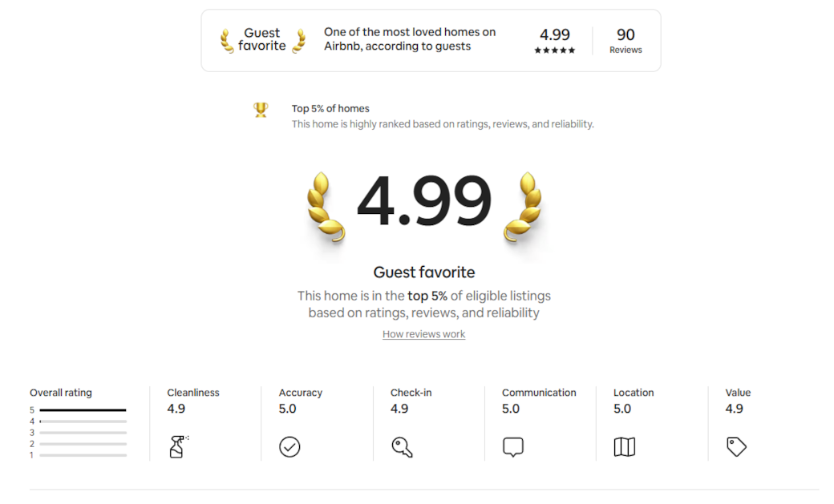The width and height of the screenshot is (834, 504).
Task: Click the gold trophy icon
Action: pyautogui.click(x=261, y=110)
